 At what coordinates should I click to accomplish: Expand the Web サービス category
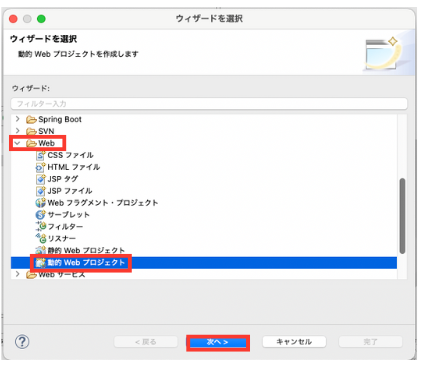tap(18, 274)
